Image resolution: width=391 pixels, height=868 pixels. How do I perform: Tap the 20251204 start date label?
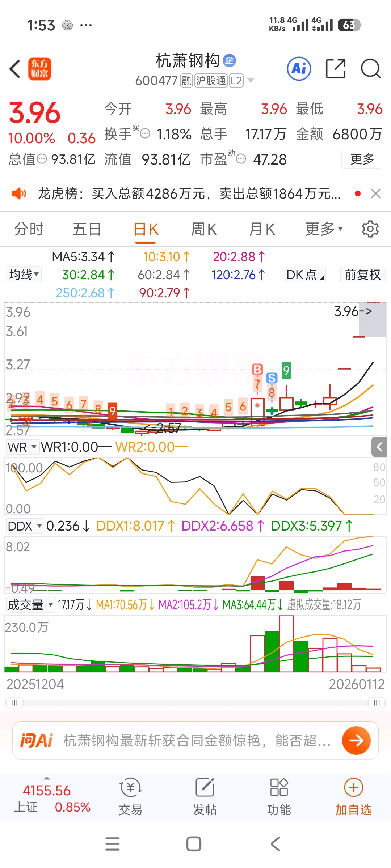pos(35,684)
